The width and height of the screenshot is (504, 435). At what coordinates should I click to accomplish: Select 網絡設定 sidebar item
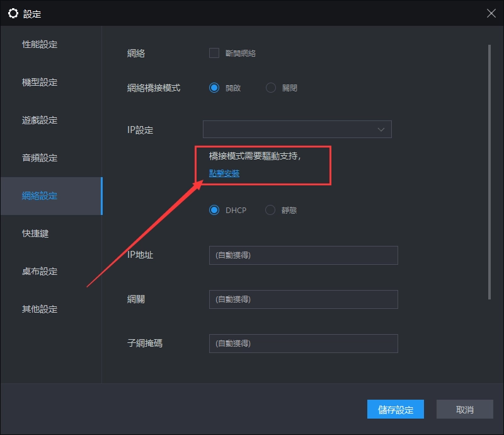(40, 196)
